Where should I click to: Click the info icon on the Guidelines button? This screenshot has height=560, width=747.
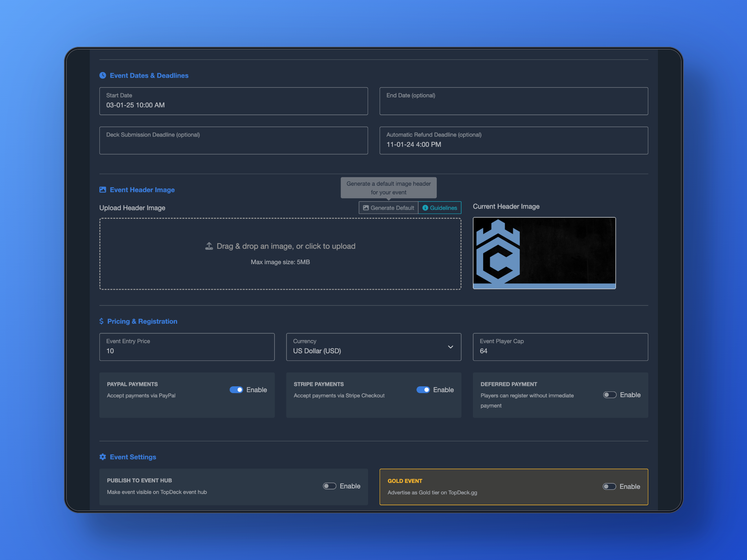pyautogui.click(x=425, y=208)
